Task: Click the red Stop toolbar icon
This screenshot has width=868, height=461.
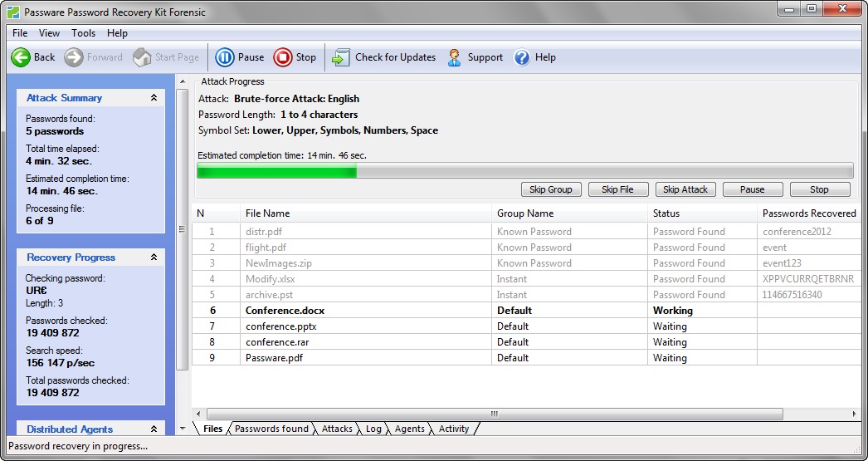Action: (282, 57)
